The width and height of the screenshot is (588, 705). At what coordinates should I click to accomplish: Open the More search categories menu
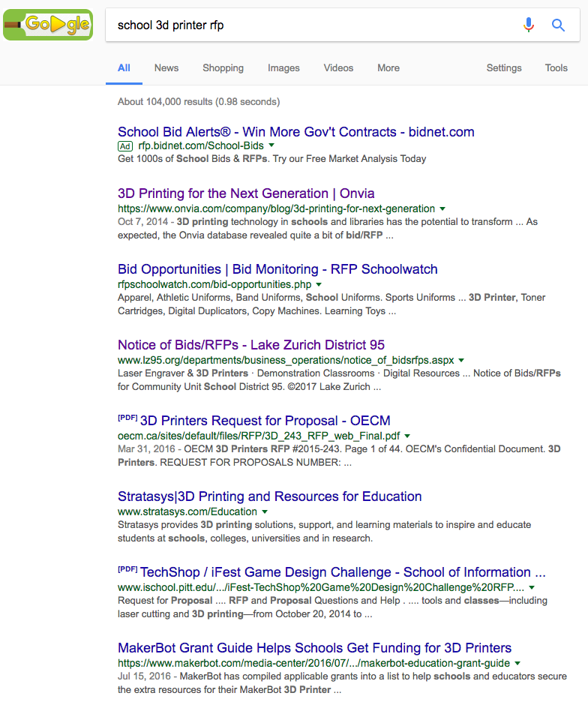pyautogui.click(x=388, y=68)
